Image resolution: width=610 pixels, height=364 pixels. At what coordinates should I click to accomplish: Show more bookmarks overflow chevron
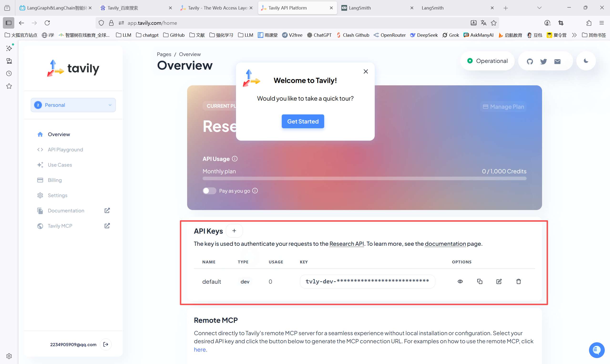[574, 35]
